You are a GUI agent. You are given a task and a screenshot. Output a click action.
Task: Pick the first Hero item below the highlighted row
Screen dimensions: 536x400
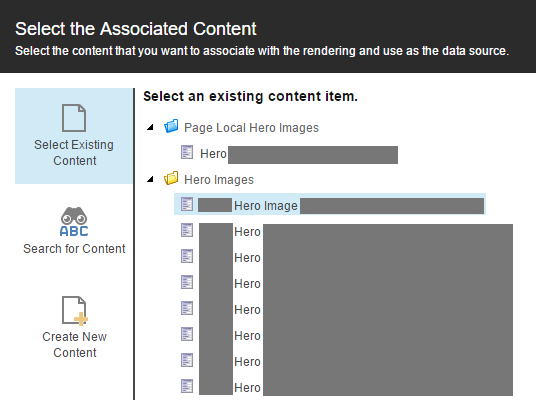[247, 232]
